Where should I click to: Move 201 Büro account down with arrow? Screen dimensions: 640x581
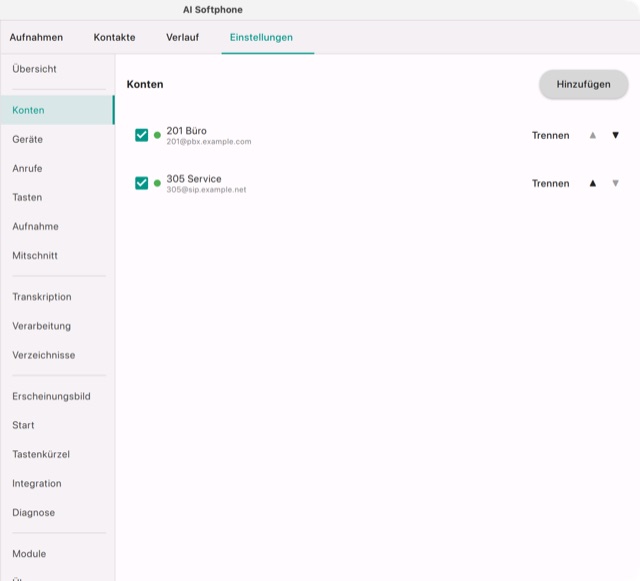(615, 135)
